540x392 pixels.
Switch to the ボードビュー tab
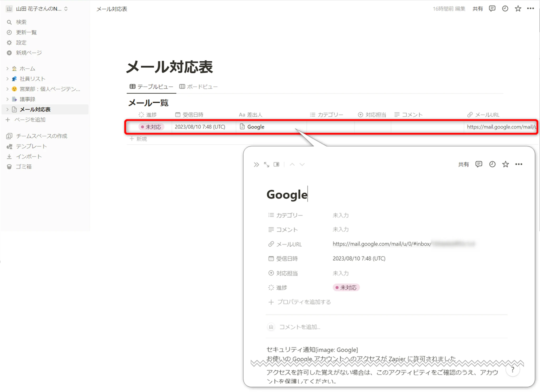point(199,87)
